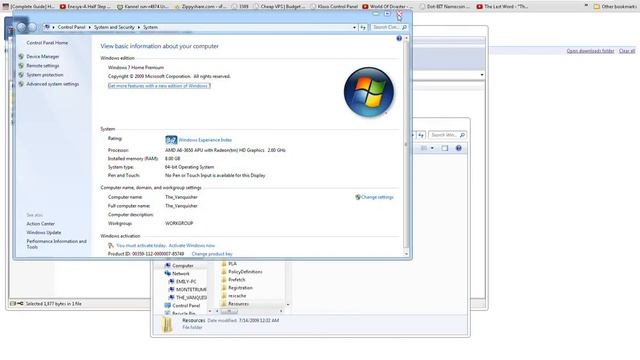
Task: Open Advanced system settings link
Action: click(x=53, y=84)
